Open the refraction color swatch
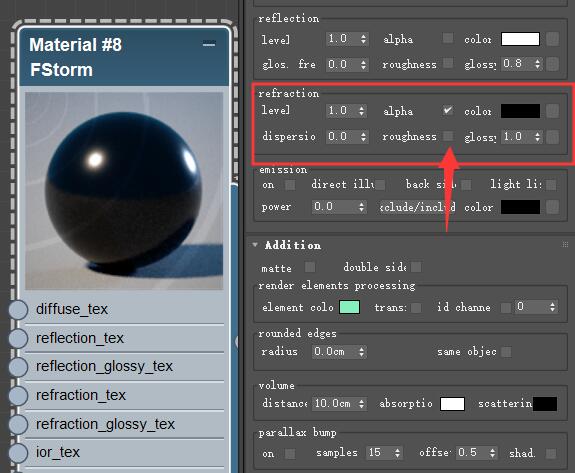The image size is (575, 473). (520, 111)
